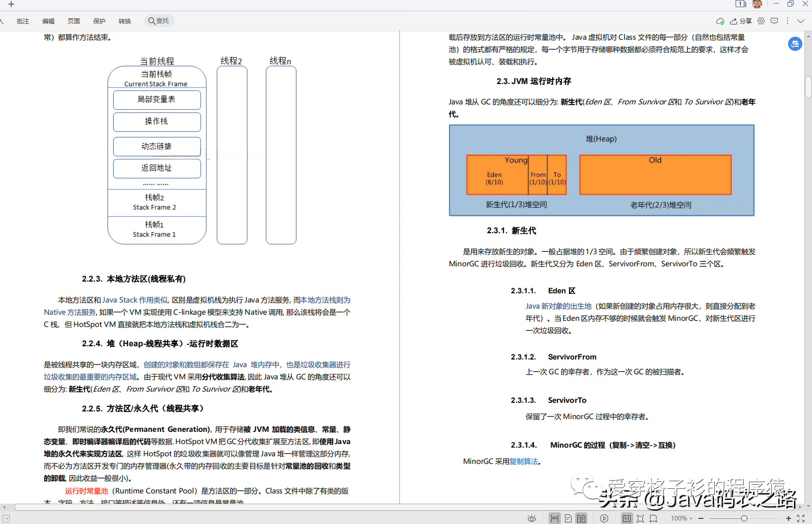Enable continuous scrolling view
Screen dimensions: 812x524
click(x=555, y=518)
